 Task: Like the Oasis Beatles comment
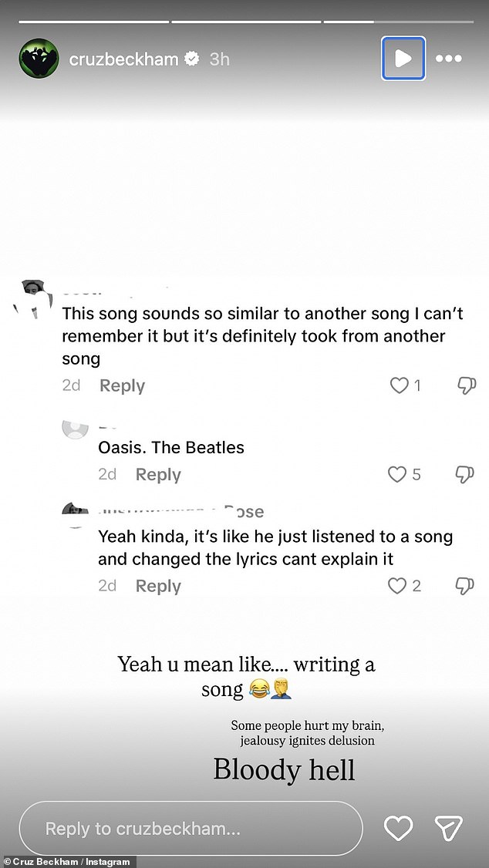point(397,474)
